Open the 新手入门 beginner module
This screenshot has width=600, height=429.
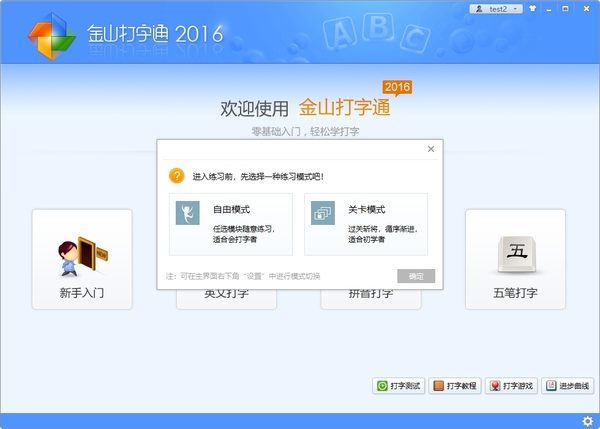click(x=82, y=259)
